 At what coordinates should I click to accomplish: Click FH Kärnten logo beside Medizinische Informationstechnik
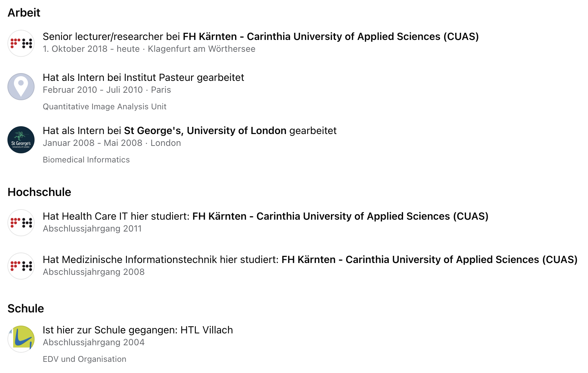coord(21,266)
